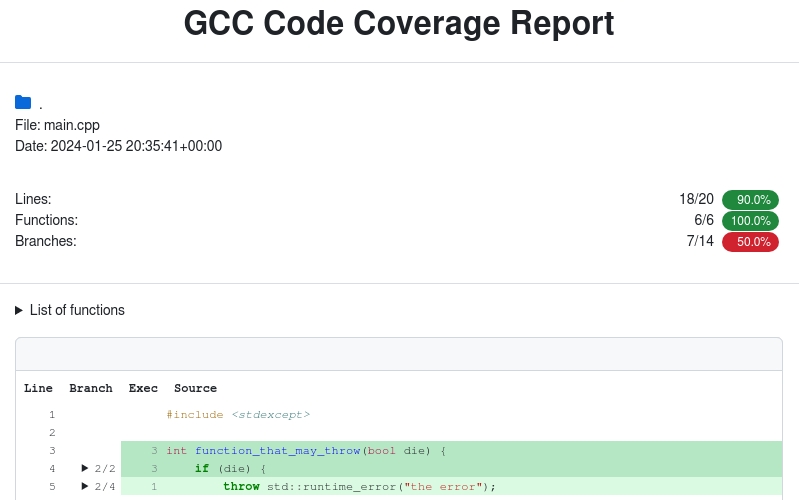
Task: Click line number 2
Action: pyautogui.click(x=52, y=433)
